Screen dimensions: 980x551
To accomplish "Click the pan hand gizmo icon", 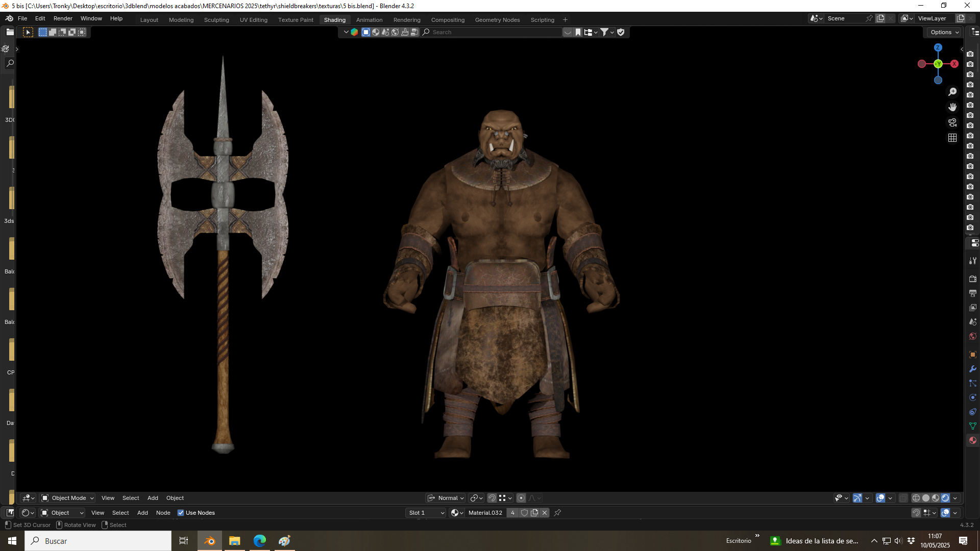I will pyautogui.click(x=952, y=107).
